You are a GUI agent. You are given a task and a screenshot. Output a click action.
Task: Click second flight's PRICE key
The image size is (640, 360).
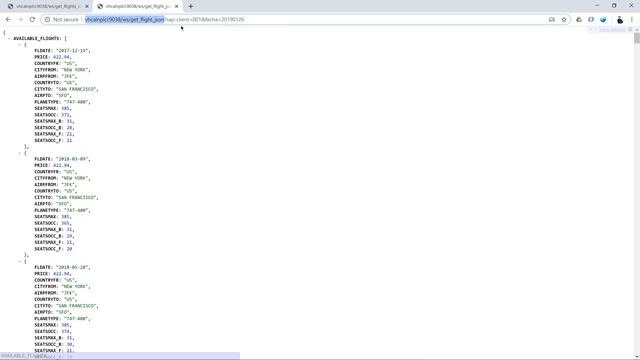pos(41,165)
